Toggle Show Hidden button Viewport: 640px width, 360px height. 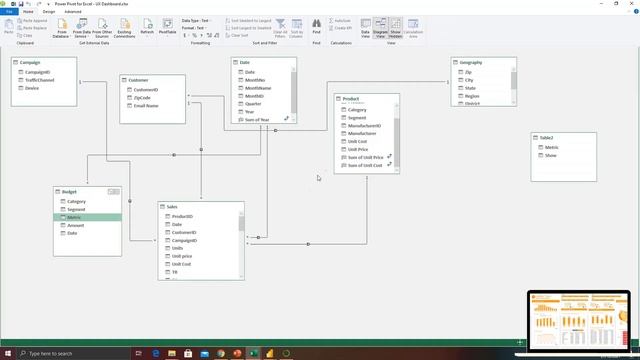[396, 28]
